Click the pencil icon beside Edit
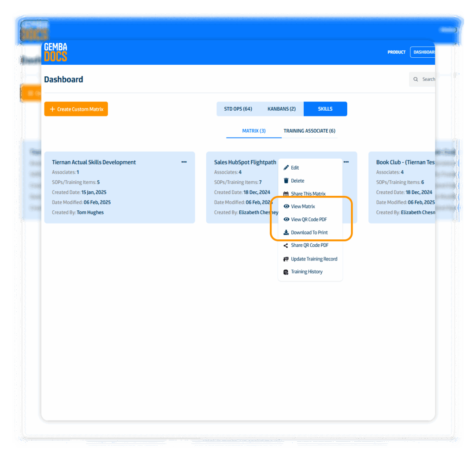 [x=286, y=168]
